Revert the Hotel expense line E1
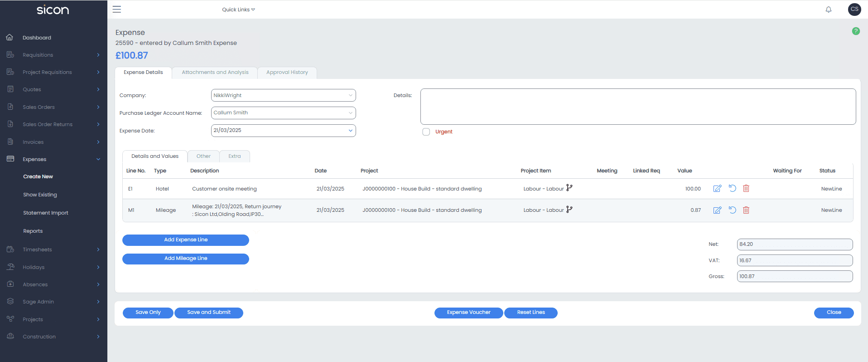 732,188
